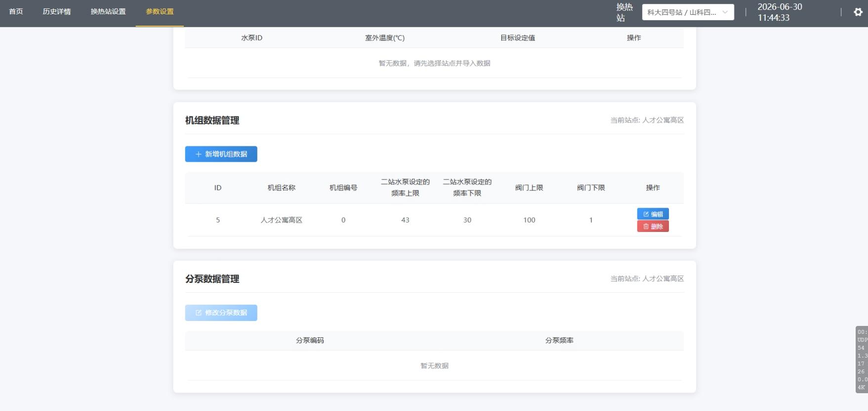This screenshot has height=411, width=868.
Task: Click the network stats overlay widget
Action: 862,360
